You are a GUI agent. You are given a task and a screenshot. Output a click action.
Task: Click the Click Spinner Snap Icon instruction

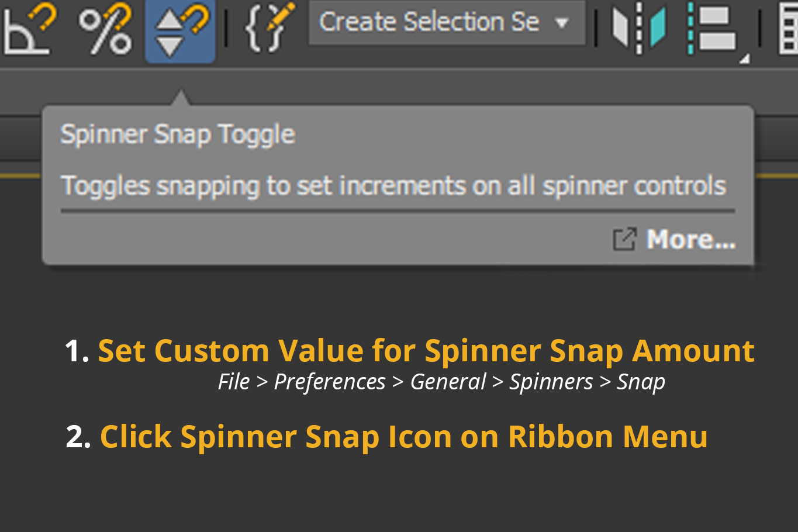click(x=404, y=437)
